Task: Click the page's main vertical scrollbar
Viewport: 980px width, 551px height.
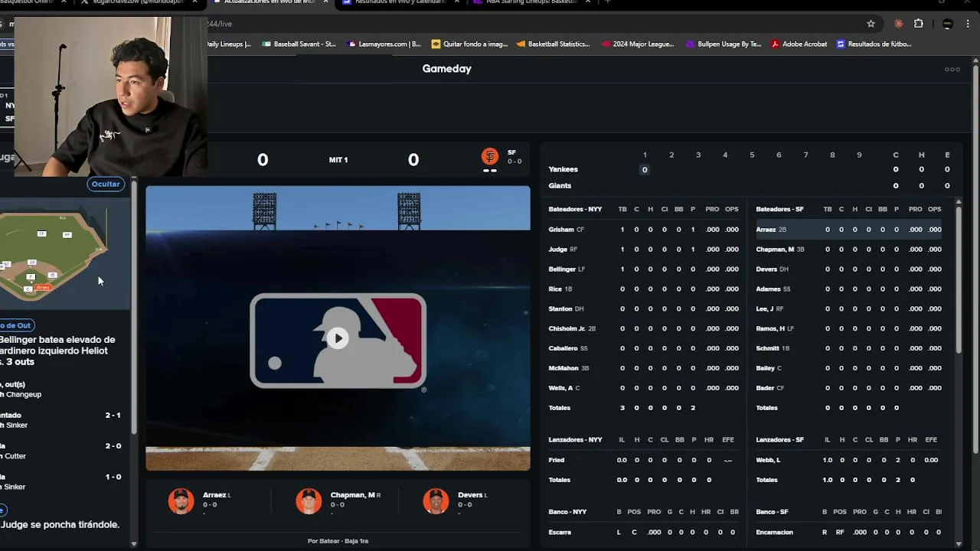Action: click(x=975, y=260)
